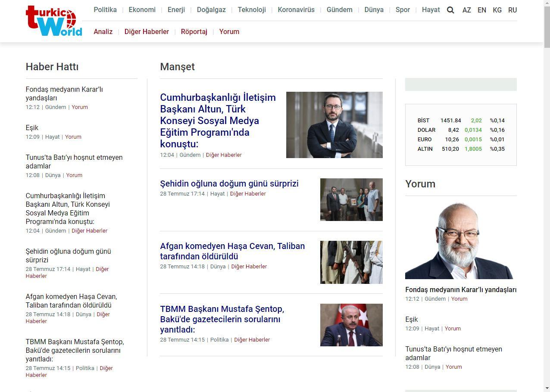The image size is (550, 392).
Task: Open the Teknoloji section
Action: [x=252, y=9]
